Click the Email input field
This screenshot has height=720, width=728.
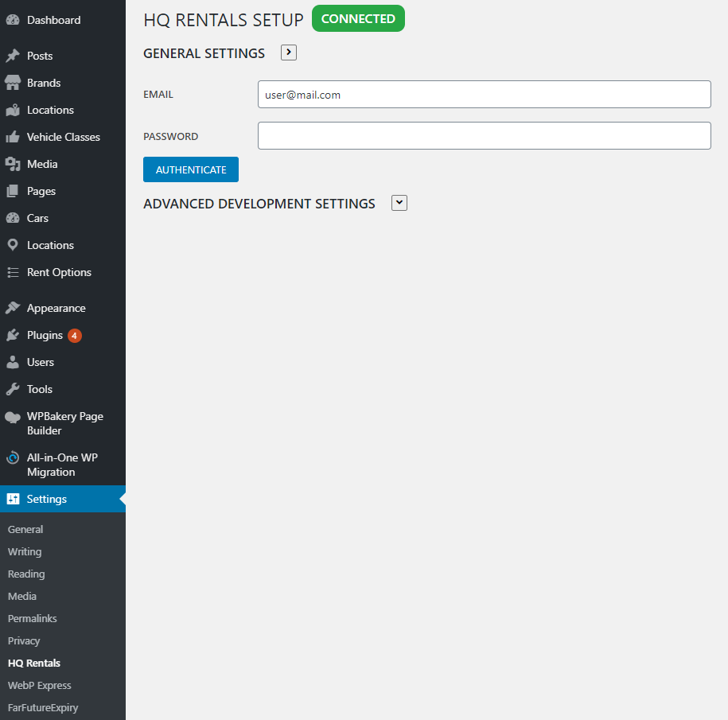(x=485, y=94)
